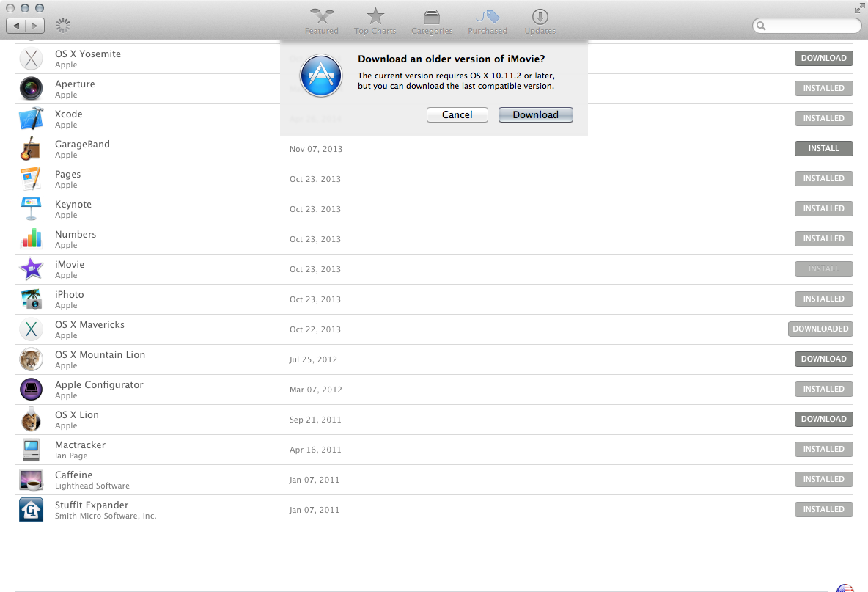
Task: Click the Caffeine coffee cup icon
Action: [31, 480]
